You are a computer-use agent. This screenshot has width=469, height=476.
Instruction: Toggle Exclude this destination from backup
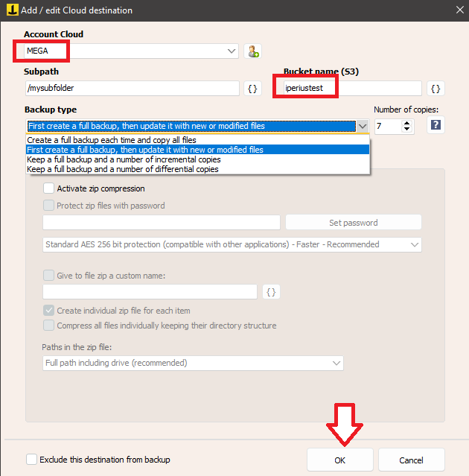(x=31, y=460)
